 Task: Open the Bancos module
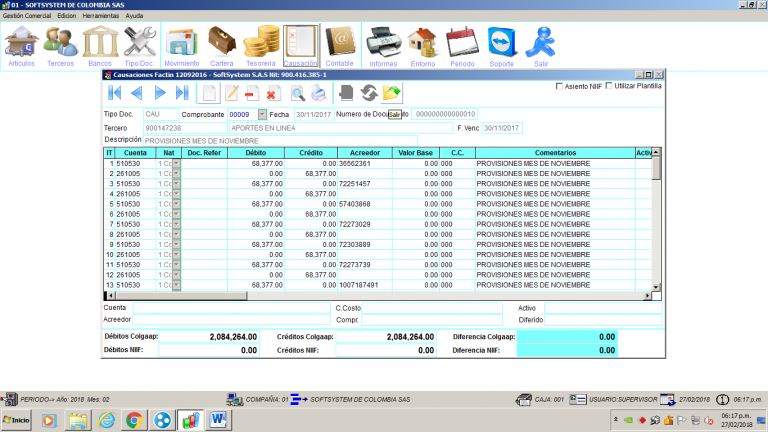point(100,47)
